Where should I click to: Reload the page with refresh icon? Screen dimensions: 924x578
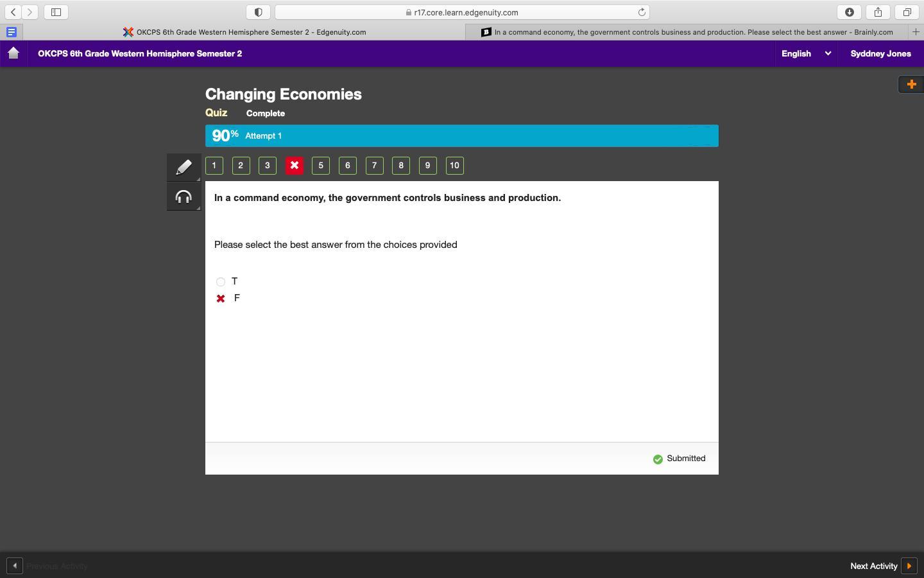[641, 12]
